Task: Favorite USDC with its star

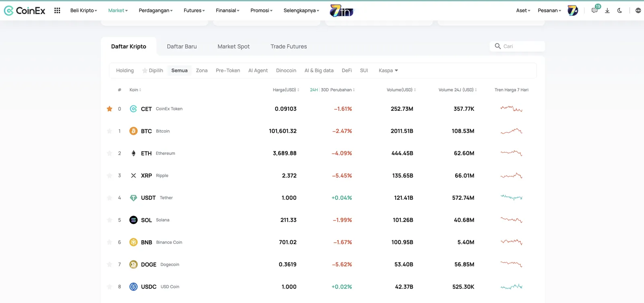Action: coord(109,286)
